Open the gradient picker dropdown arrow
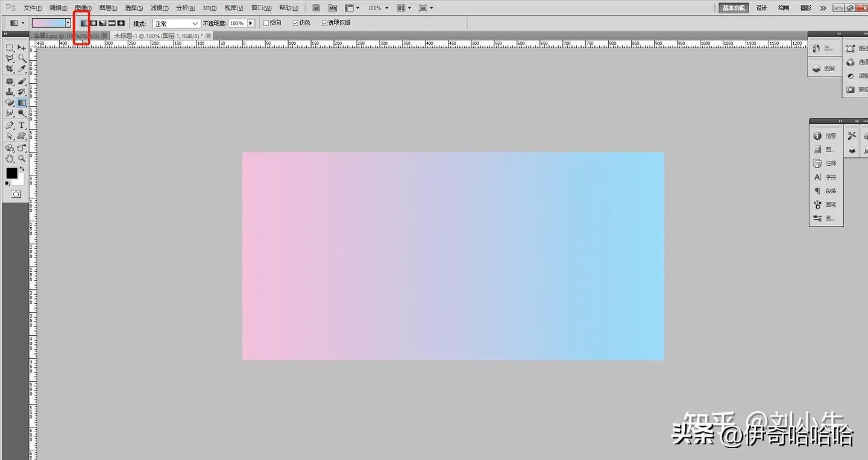 (68, 23)
